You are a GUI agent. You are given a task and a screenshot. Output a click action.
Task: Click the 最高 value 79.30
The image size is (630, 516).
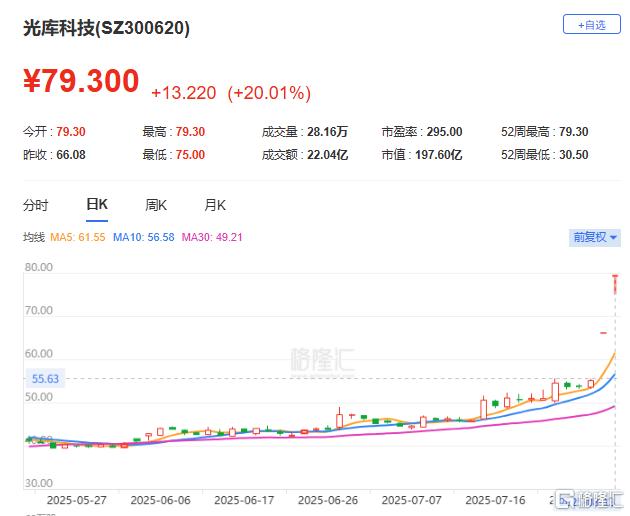tap(190, 132)
